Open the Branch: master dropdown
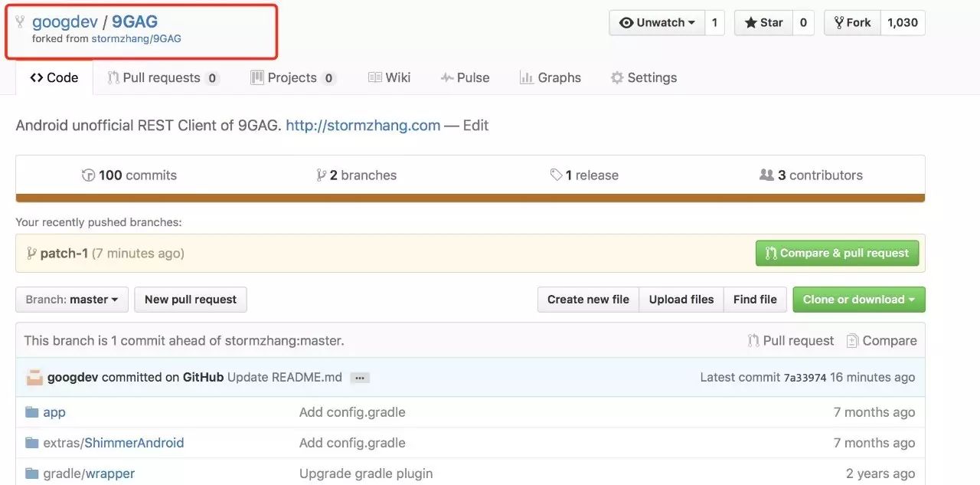The height and width of the screenshot is (485, 980). (x=71, y=300)
